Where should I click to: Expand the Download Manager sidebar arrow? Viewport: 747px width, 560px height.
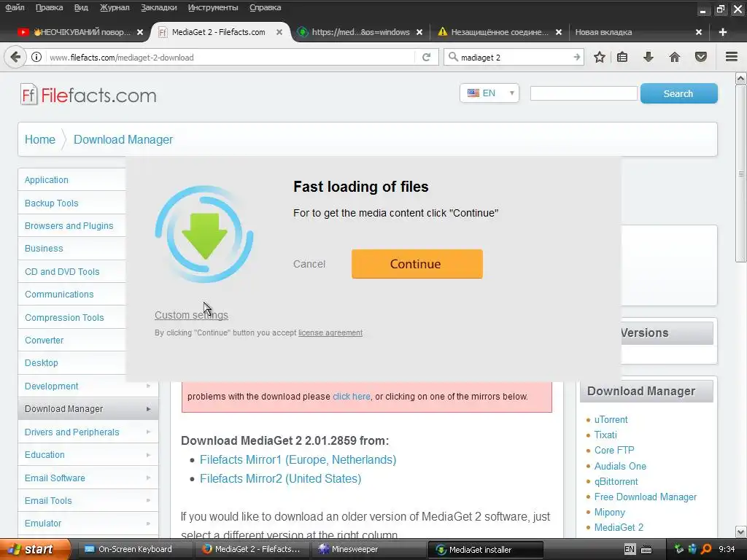pyautogui.click(x=148, y=409)
